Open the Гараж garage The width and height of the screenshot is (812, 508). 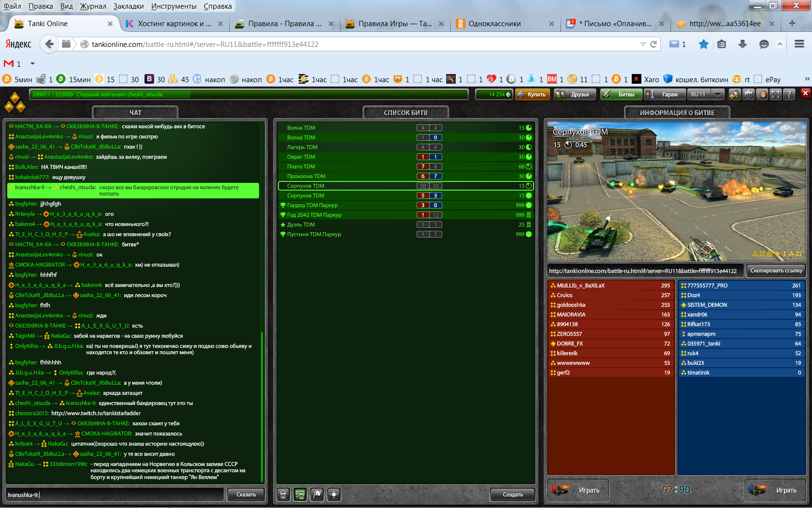tap(665, 94)
